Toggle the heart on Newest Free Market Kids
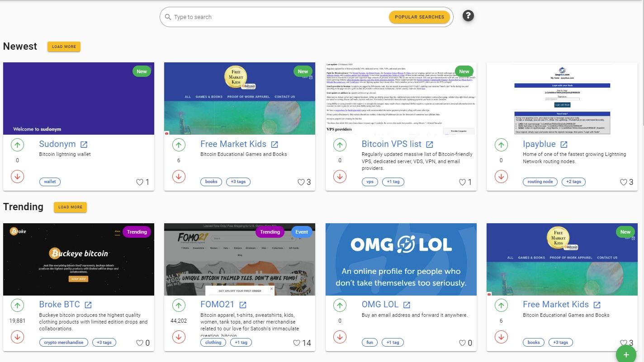644x362 pixels. [x=301, y=182]
